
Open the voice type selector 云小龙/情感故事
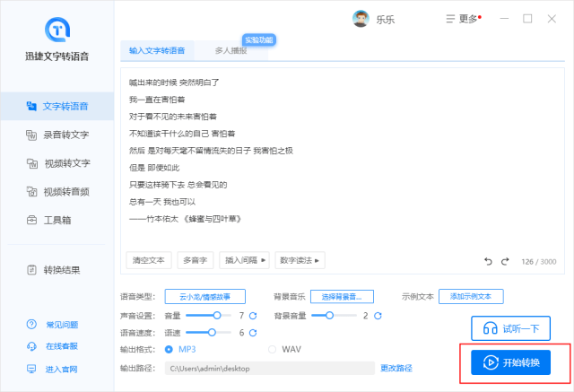point(205,297)
